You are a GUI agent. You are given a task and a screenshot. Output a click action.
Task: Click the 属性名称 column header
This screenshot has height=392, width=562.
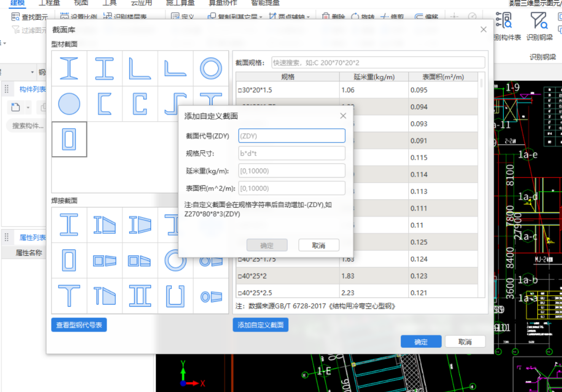(29, 253)
